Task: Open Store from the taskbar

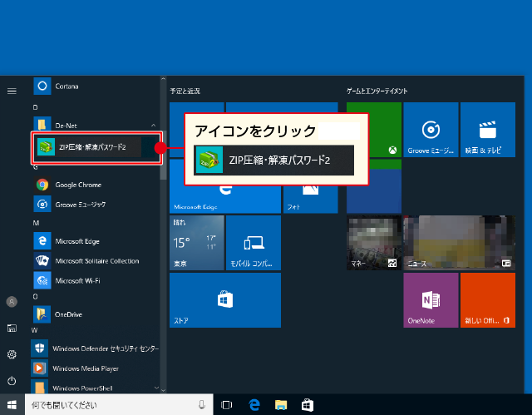Action: point(308,405)
